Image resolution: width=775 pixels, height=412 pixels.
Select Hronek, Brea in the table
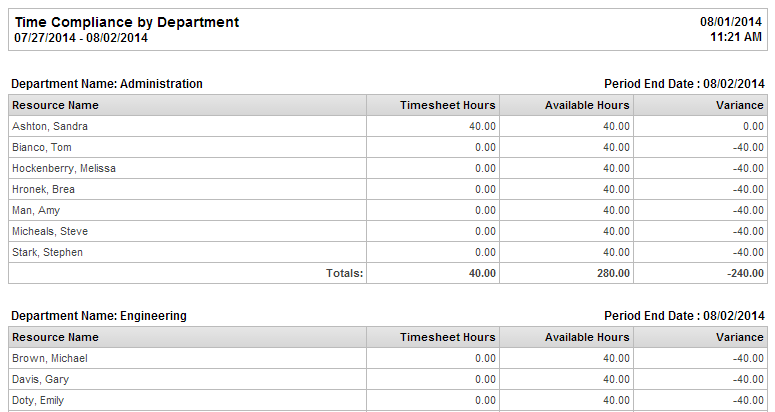pyautogui.click(x=43, y=189)
